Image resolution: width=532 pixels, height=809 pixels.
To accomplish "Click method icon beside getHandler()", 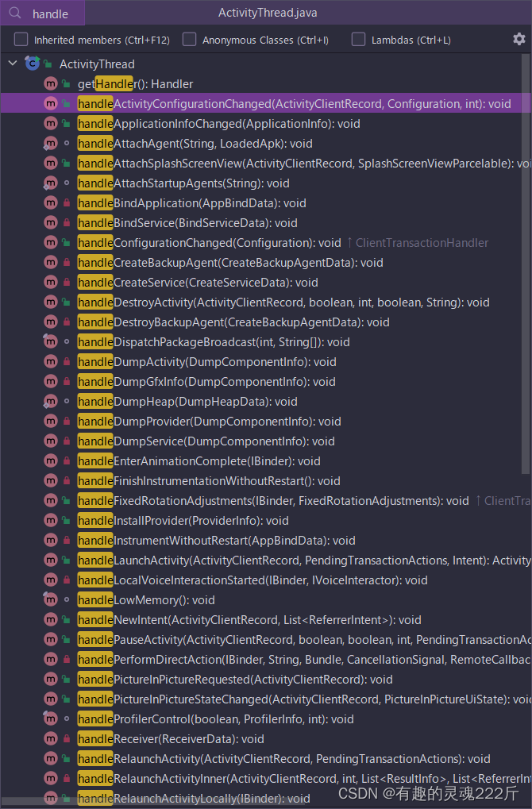I will 51,83.
